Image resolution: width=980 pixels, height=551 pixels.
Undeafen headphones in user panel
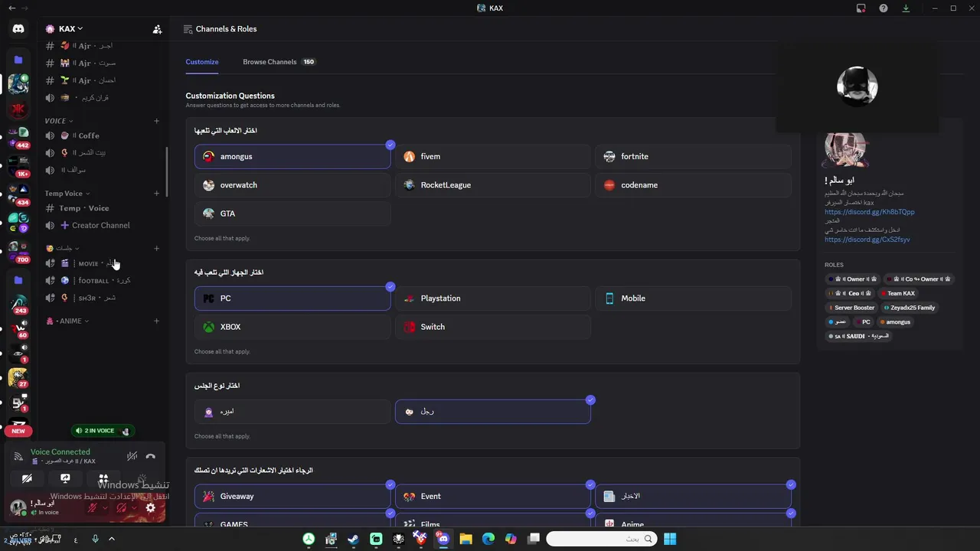122,508
